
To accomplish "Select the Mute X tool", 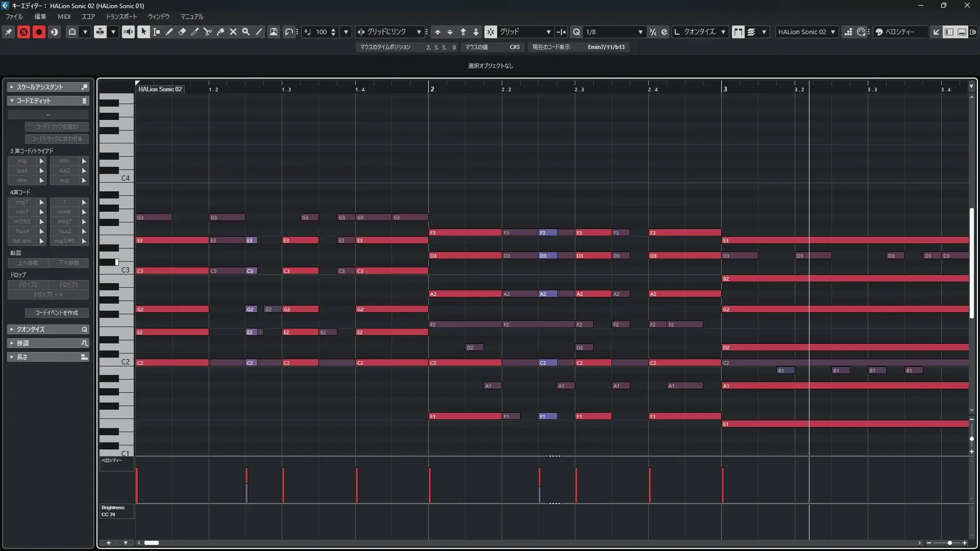I will click(233, 32).
